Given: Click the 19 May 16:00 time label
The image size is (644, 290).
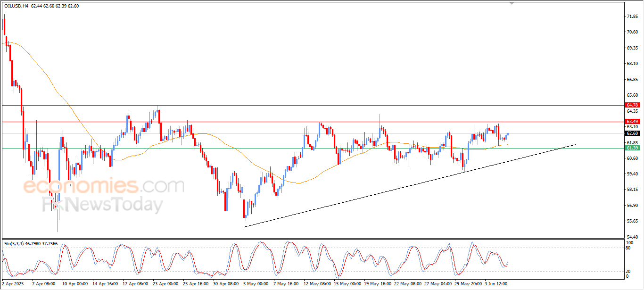Looking at the screenshot, I should pos(377,284).
